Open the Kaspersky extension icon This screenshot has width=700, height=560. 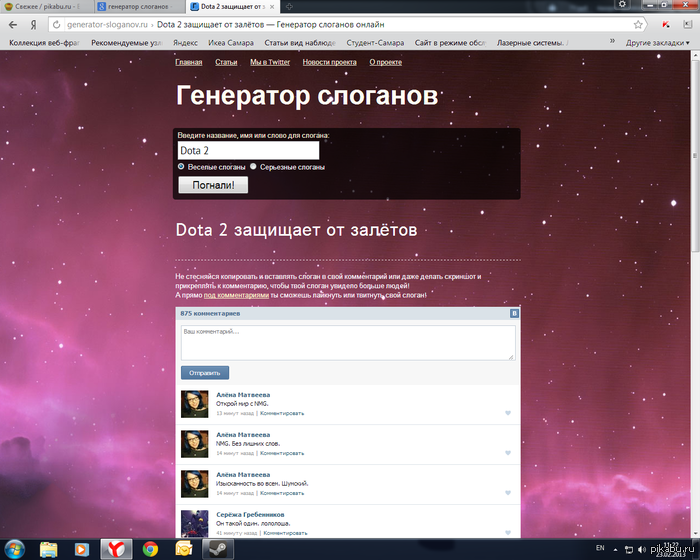[666, 25]
